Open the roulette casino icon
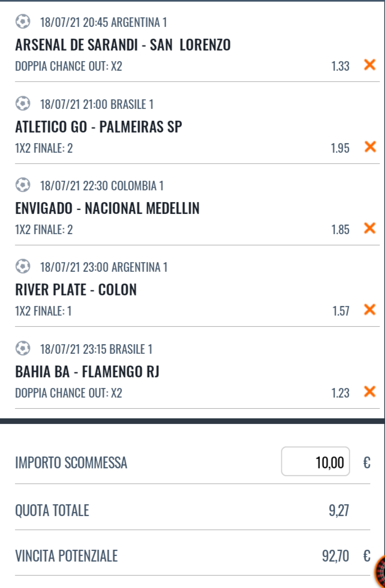385x588 pixels. point(381,572)
